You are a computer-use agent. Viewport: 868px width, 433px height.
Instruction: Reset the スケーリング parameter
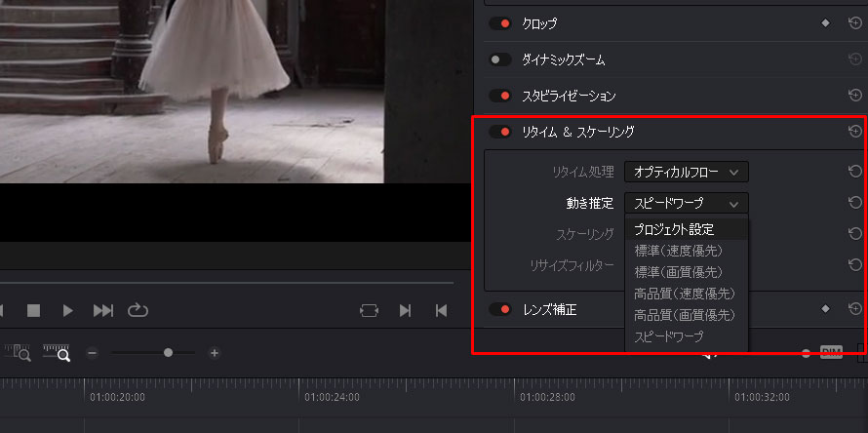pos(854,233)
